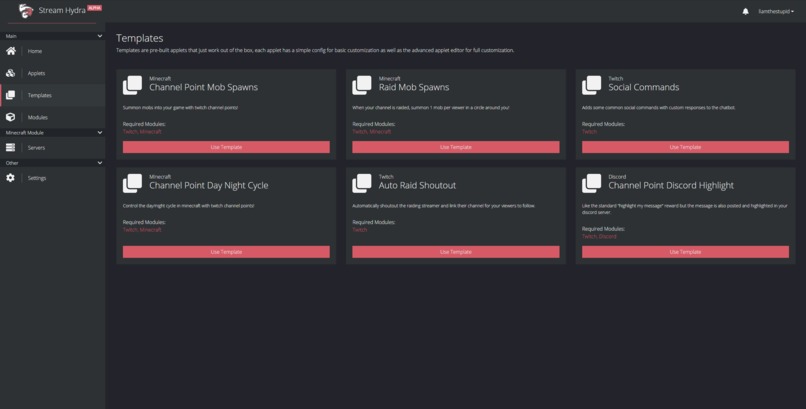Click required modules link under Discord Highlight
This screenshot has height=409, width=806.
point(599,236)
